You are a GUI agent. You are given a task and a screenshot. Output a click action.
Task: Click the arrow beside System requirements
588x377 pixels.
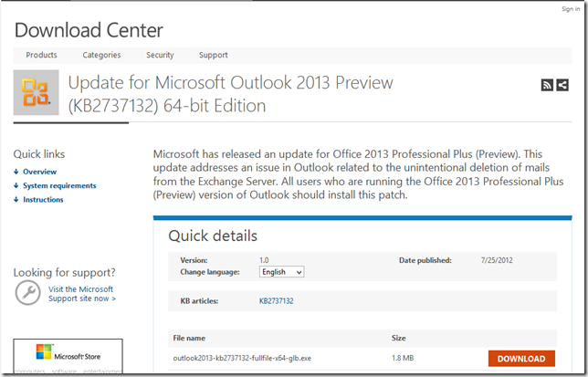pyautogui.click(x=16, y=185)
